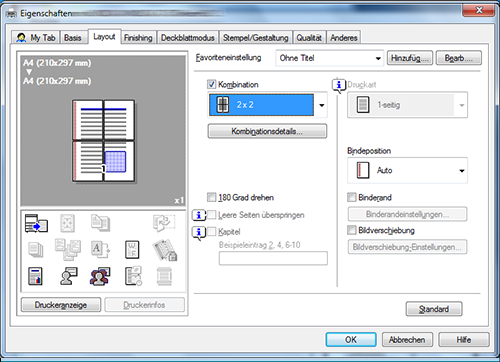Click the Auto binding page icon
This screenshot has width=500, height=362.
click(x=363, y=170)
